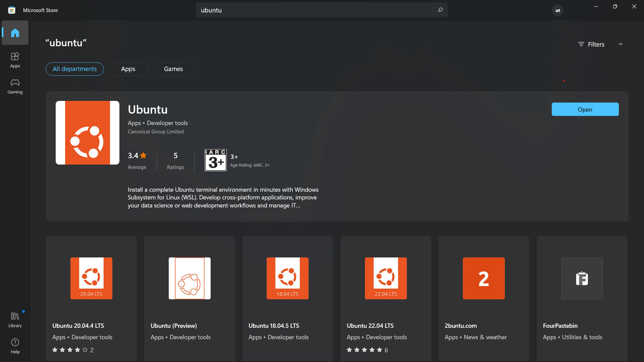Click the IARC 3+ rating badge
This screenshot has height=362, width=644.
click(x=216, y=160)
